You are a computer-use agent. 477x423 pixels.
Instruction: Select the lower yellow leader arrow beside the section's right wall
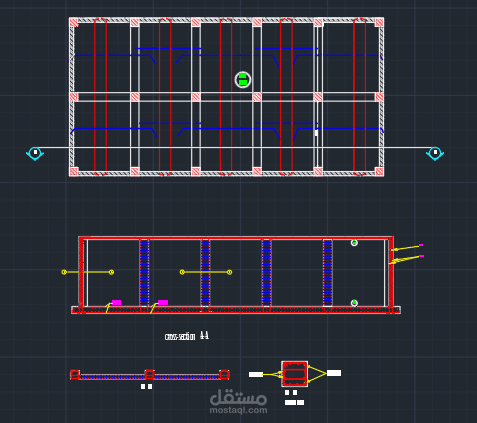pos(405,260)
